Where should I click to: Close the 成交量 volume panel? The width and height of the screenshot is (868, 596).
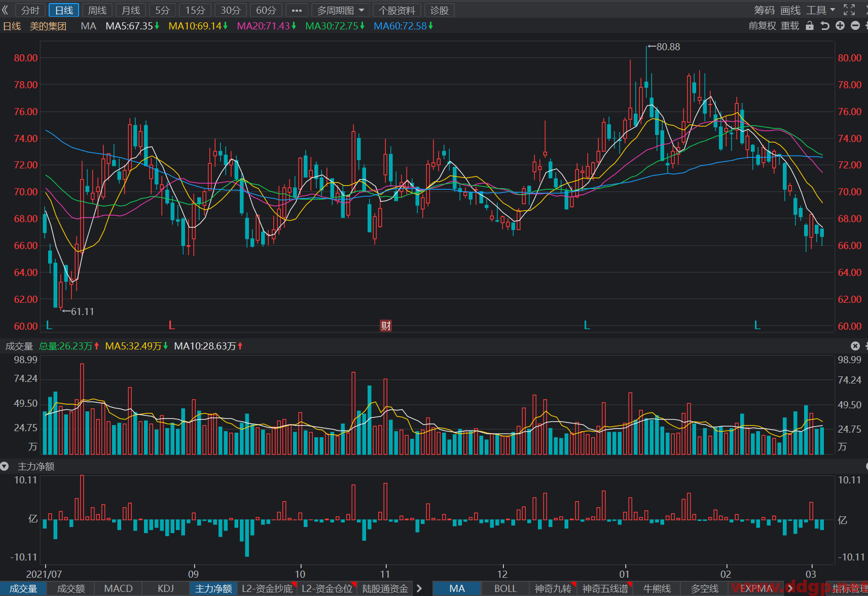click(x=855, y=346)
